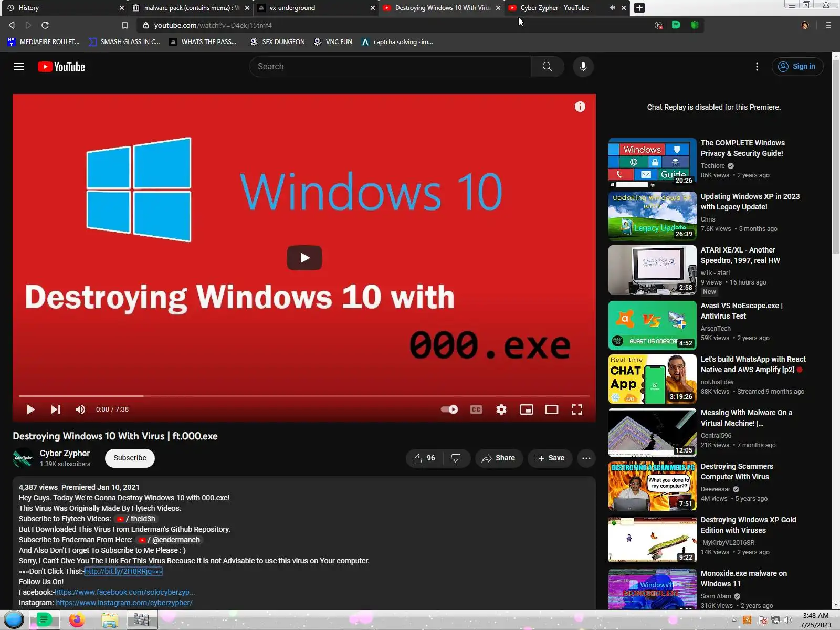
Task: Enter full screen mode
Action: point(576,409)
